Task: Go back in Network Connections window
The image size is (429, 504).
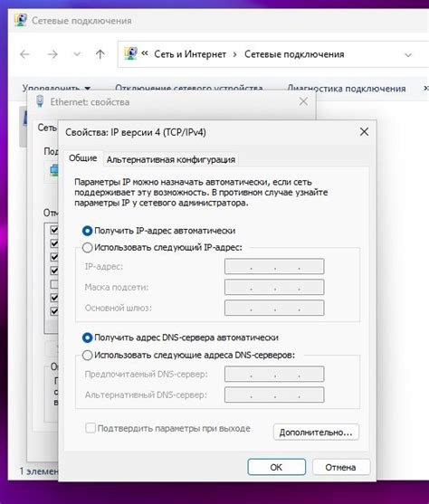Action: pyautogui.click(x=24, y=54)
